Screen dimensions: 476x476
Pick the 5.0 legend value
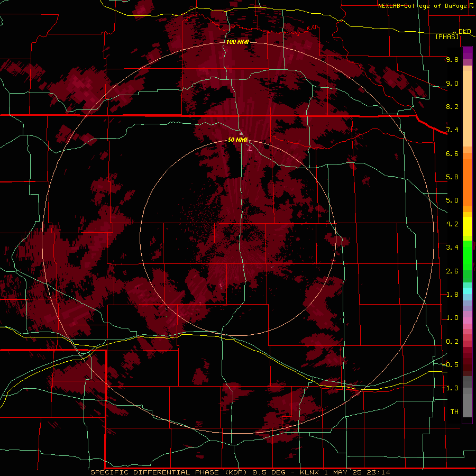pyautogui.click(x=452, y=200)
